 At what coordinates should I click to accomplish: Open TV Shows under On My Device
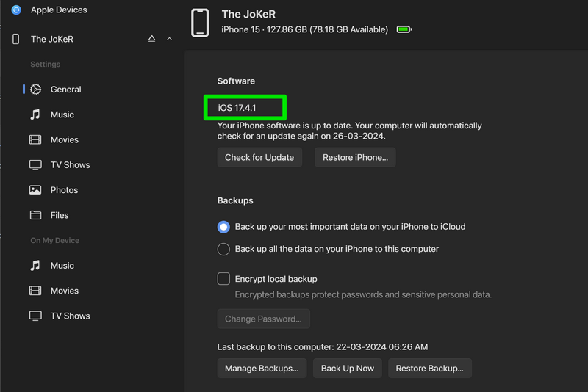(x=70, y=316)
